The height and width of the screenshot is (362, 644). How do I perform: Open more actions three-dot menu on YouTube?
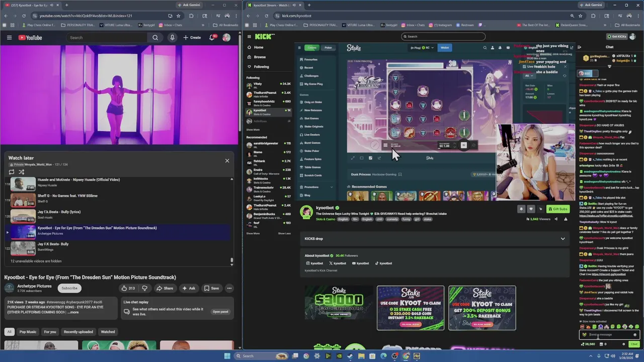click(229, 288)
